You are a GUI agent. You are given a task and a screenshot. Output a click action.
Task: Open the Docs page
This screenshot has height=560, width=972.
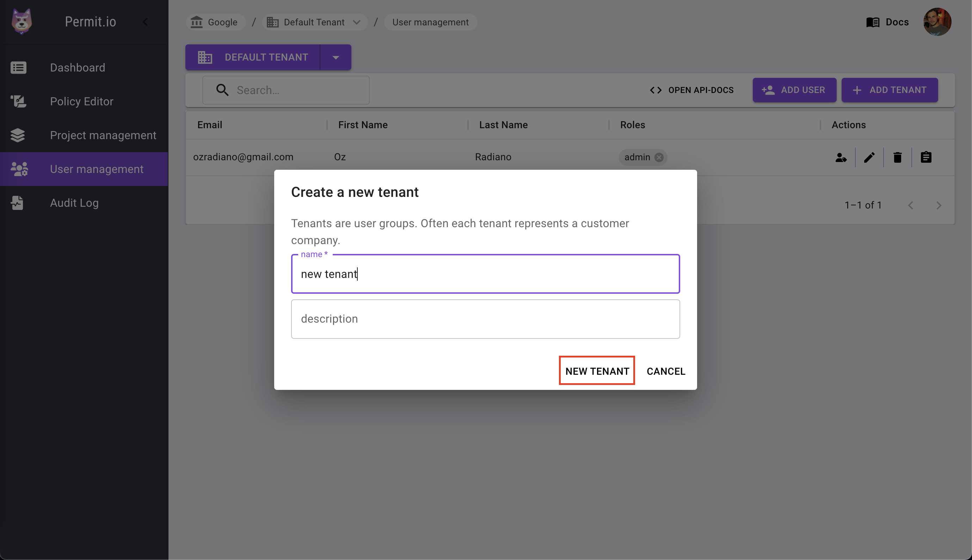click(888, 22)
